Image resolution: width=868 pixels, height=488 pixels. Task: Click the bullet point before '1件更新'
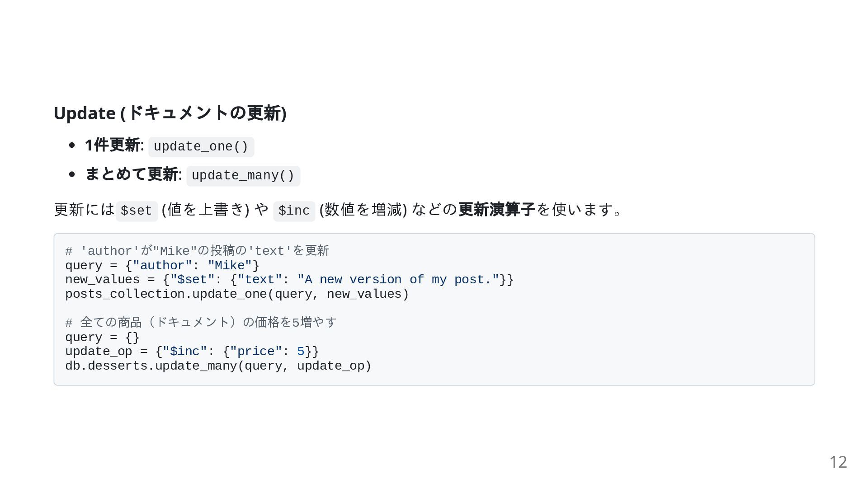71,145
